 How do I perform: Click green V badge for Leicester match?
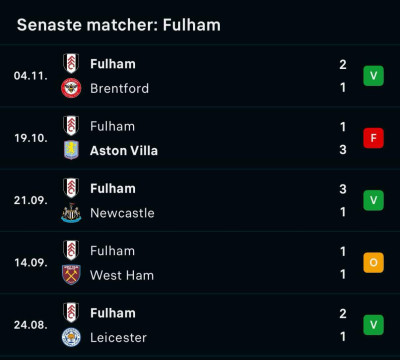tap(373, 325)
